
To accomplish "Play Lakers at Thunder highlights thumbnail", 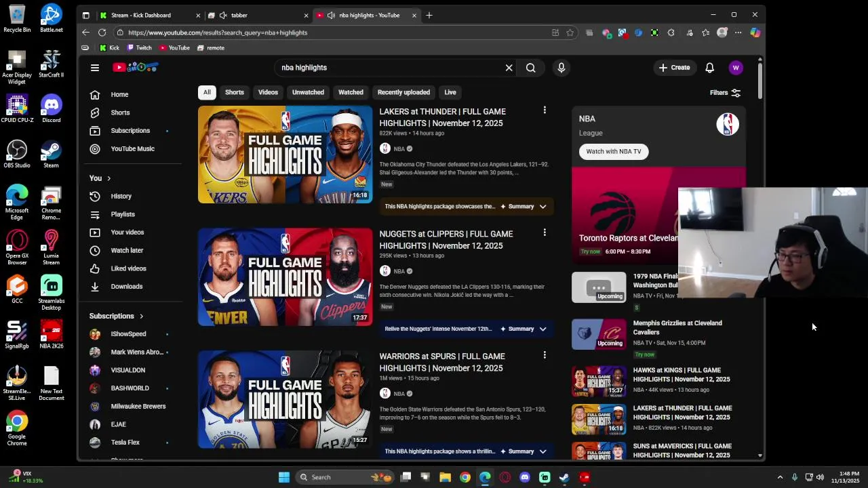I will (x=285, y=155).
